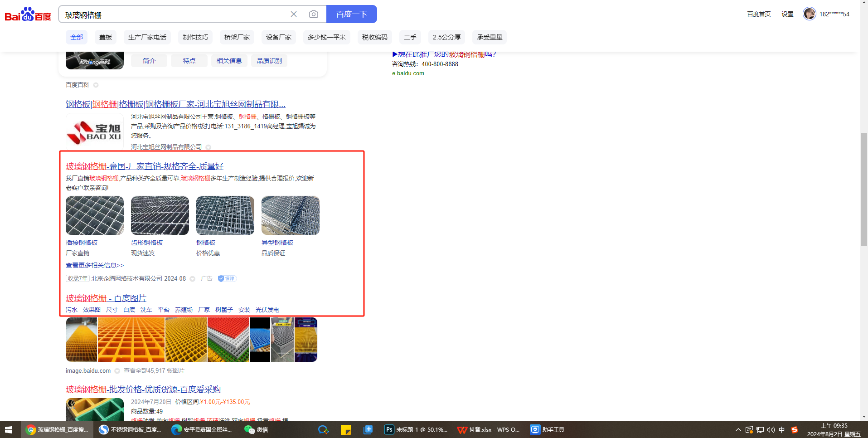Select the 多少钱一平米 filter tab
Screen dimensions: 868x438
pos(327,37)
